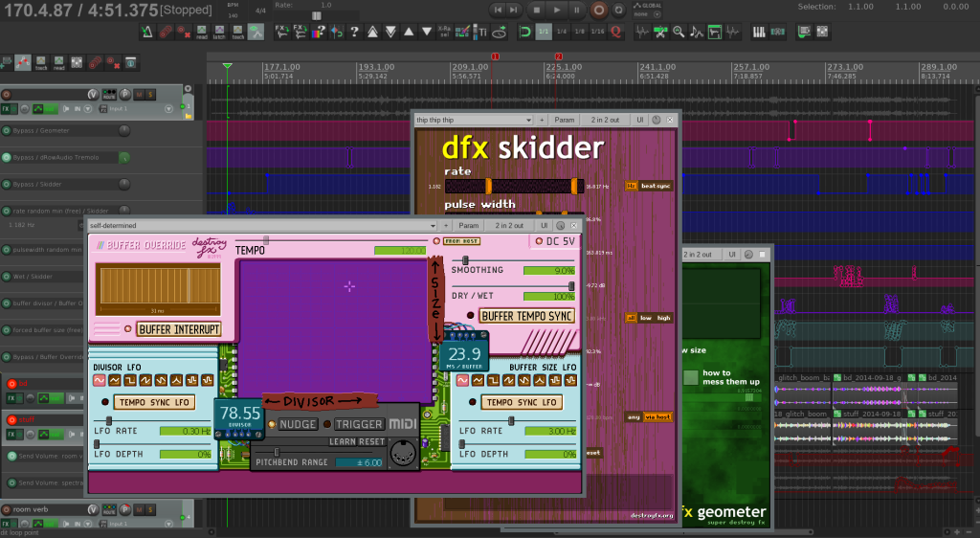This screenshot has height=538, width=980.
Task: Click the room verb track name
Action: (x=31, y=509)
